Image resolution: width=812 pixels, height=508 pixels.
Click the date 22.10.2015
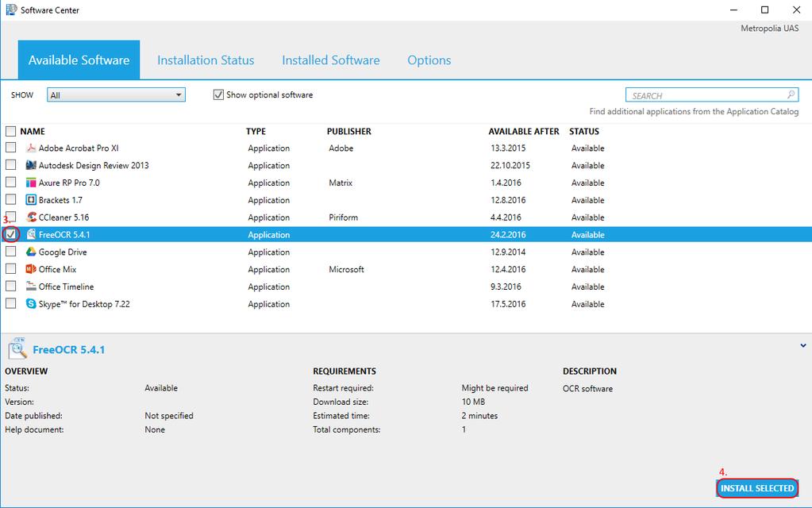(x=510, y=165)
